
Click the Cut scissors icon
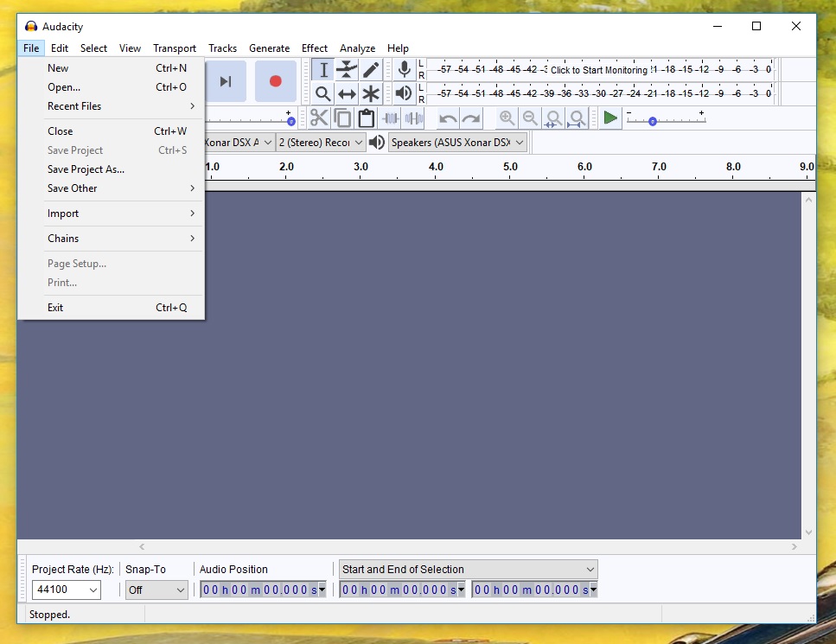(319, 118)
